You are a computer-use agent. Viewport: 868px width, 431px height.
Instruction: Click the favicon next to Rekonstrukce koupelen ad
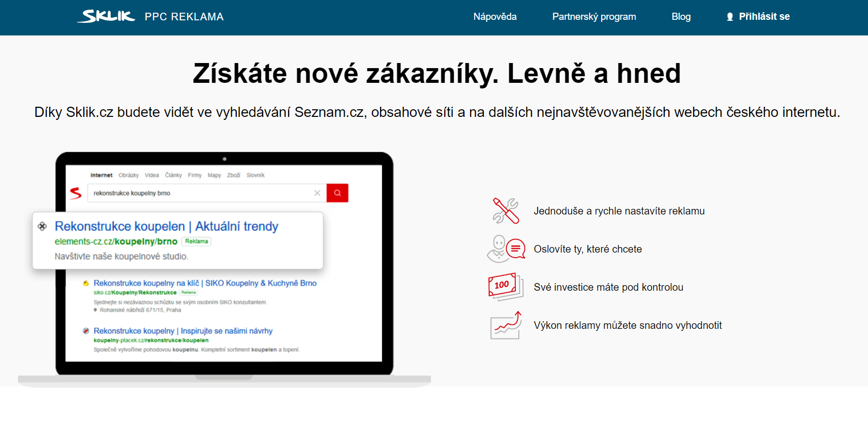(42, 226)
